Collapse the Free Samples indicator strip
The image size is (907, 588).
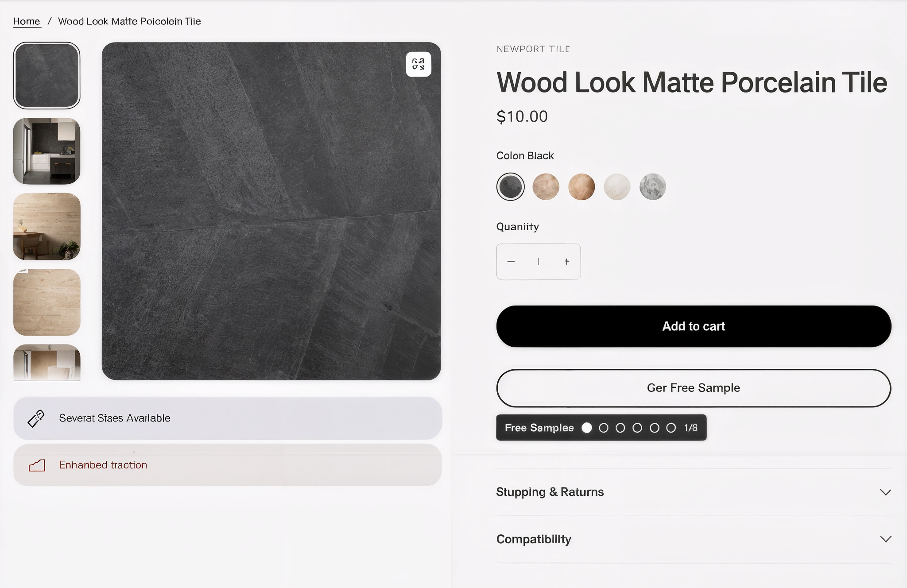539,427
